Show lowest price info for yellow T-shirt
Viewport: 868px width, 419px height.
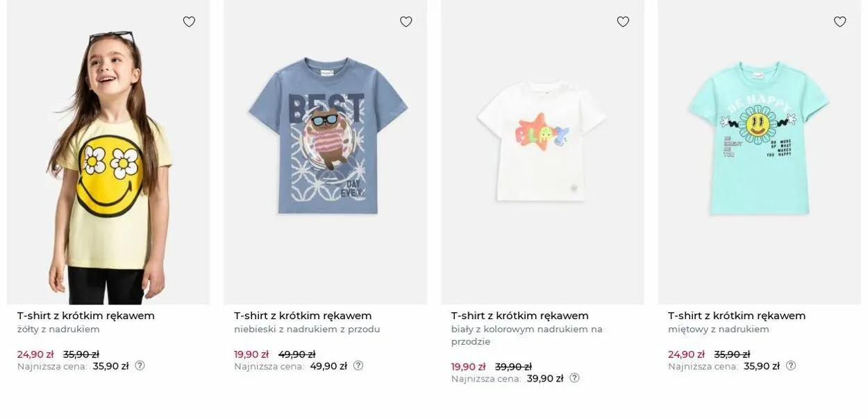(140, 366)
